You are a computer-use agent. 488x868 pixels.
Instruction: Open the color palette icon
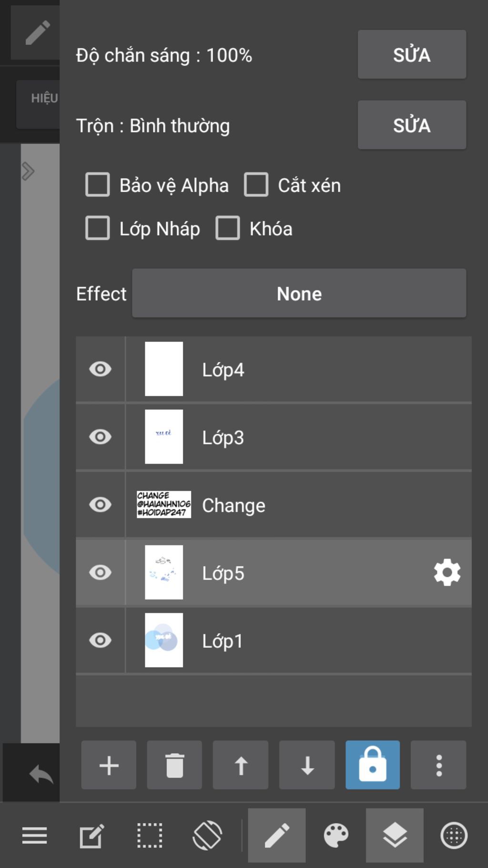click(x=336, y=836)
